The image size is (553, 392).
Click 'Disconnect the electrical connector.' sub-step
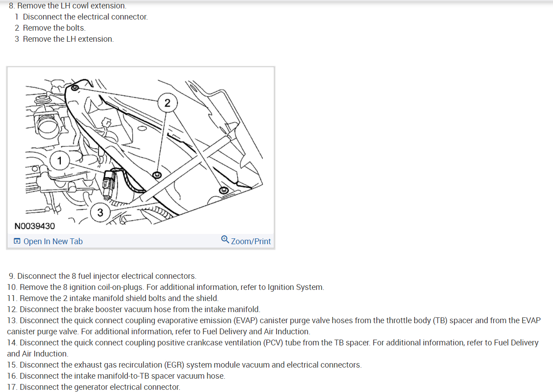click(85, 17)
